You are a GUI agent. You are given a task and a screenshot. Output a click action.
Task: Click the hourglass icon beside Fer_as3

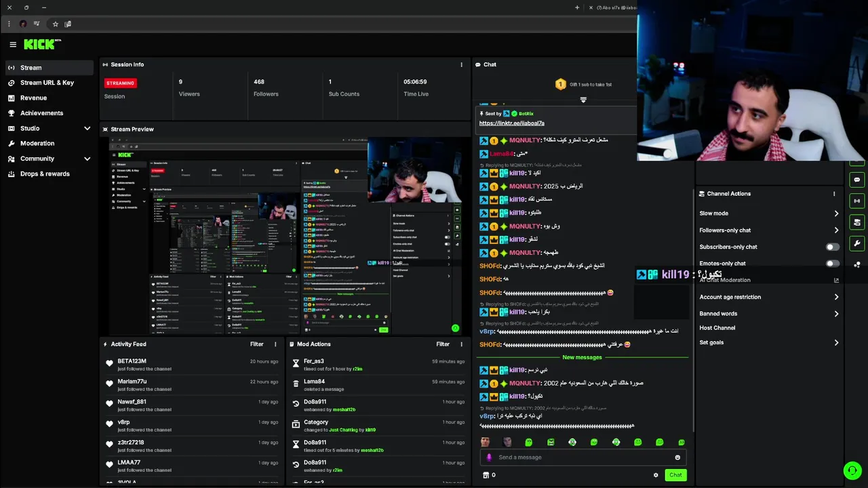click(x=296, y=363)
